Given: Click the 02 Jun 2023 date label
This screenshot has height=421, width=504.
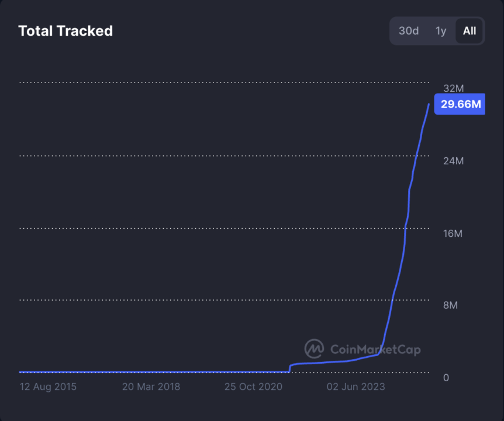Looking at the screenshot, I should (356, 387).
